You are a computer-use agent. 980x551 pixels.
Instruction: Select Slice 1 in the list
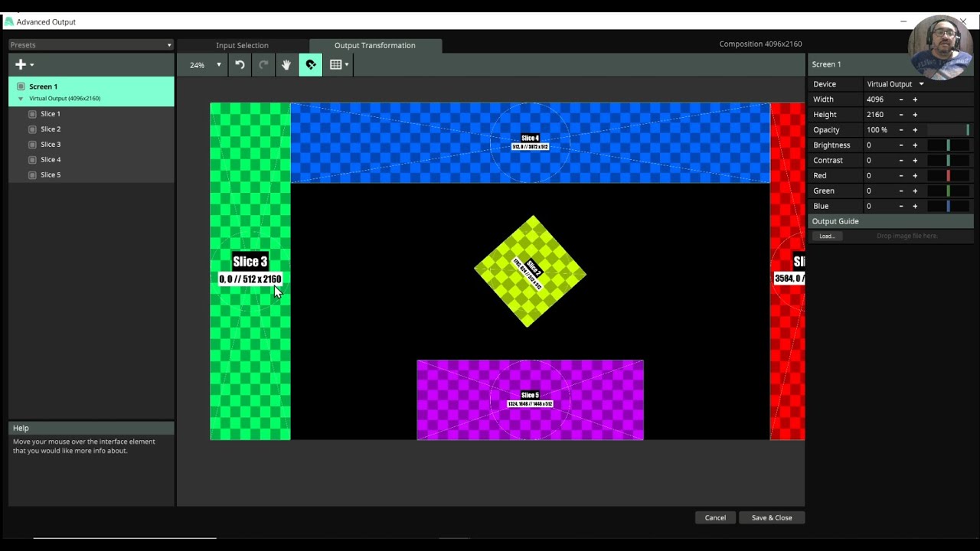point(91,114)
